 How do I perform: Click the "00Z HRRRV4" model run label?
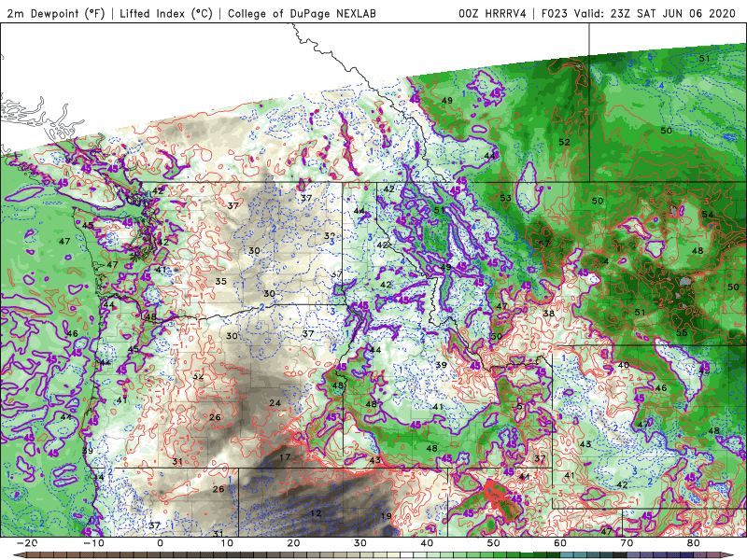pos(492,14)
